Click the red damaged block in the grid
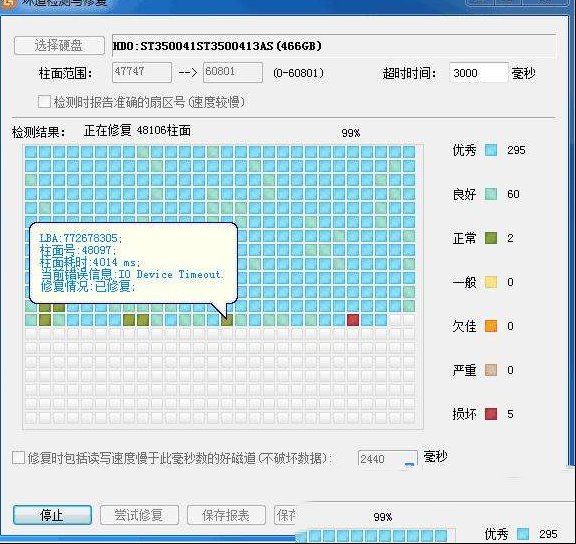The height and width of the screenshot is (544, 576). [x=353, y=320]
